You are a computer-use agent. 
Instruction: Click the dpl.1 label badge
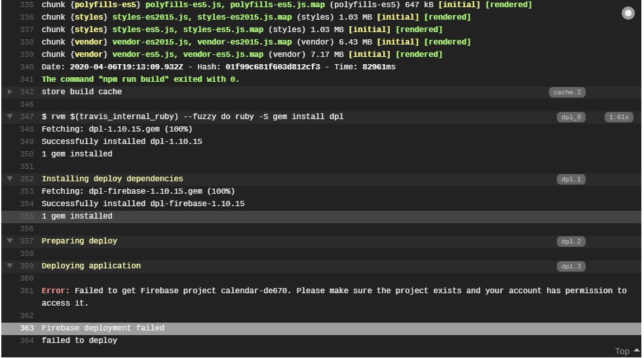tap(571, 179)
